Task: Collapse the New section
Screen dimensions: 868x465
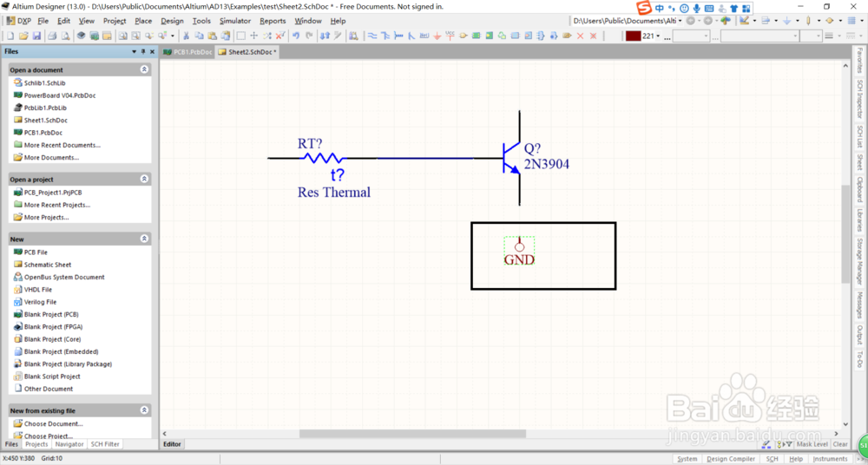Action: click(144, 239)
